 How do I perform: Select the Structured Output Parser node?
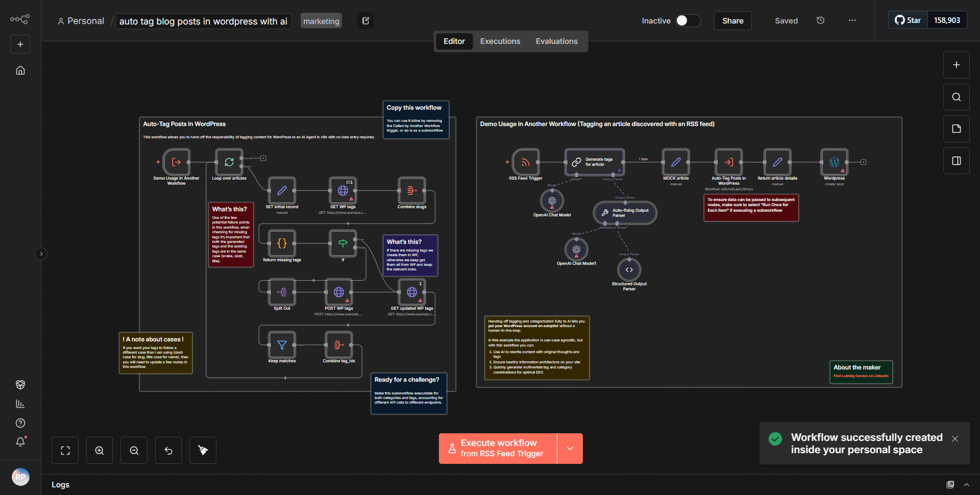tap(629, 269)
